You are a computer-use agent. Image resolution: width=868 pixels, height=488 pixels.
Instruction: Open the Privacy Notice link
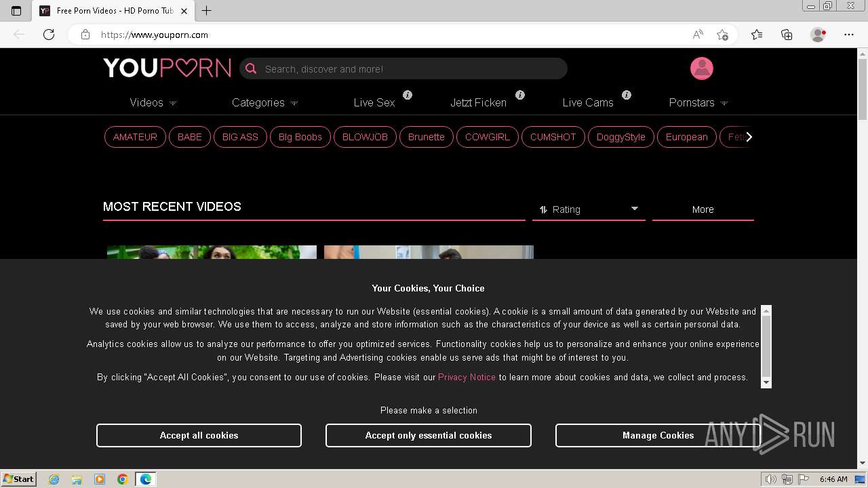[x=467, y=377]
